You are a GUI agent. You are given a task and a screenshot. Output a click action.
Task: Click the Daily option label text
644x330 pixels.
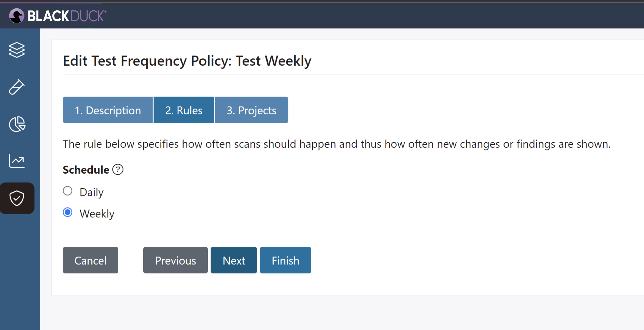coord(92,192)
